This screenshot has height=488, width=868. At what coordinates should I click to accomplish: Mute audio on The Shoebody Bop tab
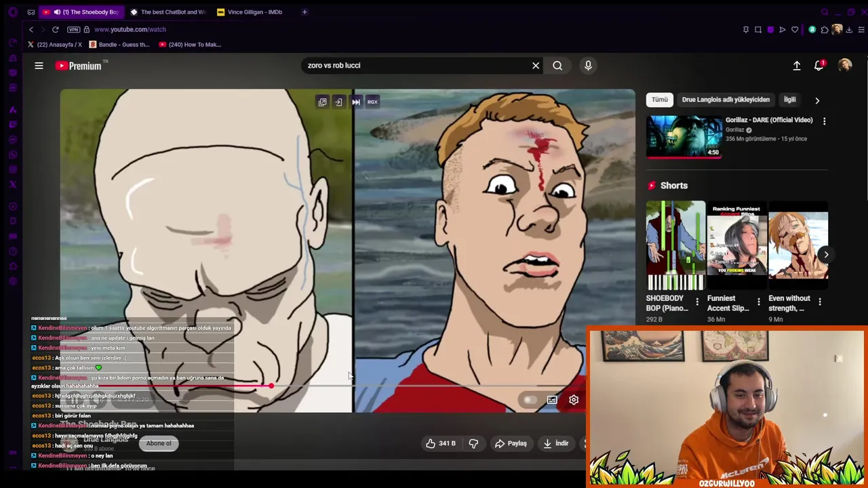pos(57,12)
